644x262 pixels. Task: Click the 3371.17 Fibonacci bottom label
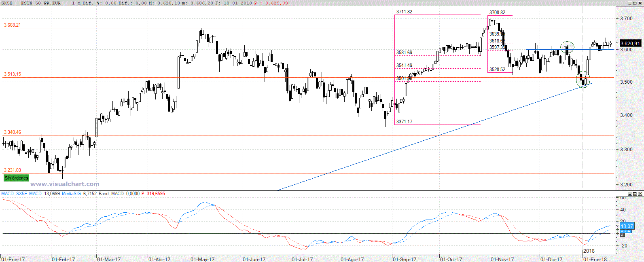[404, 122]
